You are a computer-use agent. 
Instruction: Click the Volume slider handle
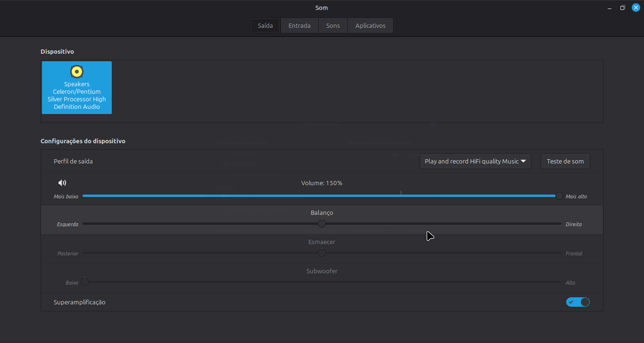[x=559, y=196]
